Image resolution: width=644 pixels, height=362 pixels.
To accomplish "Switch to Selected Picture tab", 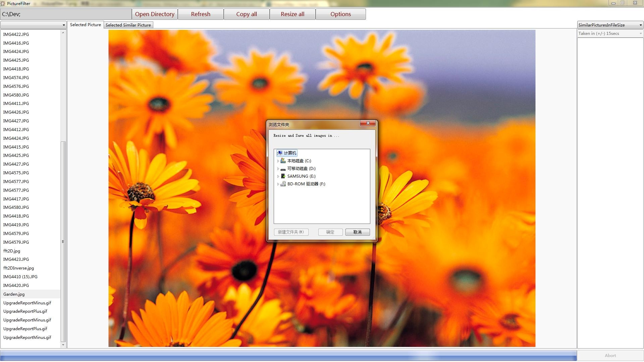I will pos(85,25).
